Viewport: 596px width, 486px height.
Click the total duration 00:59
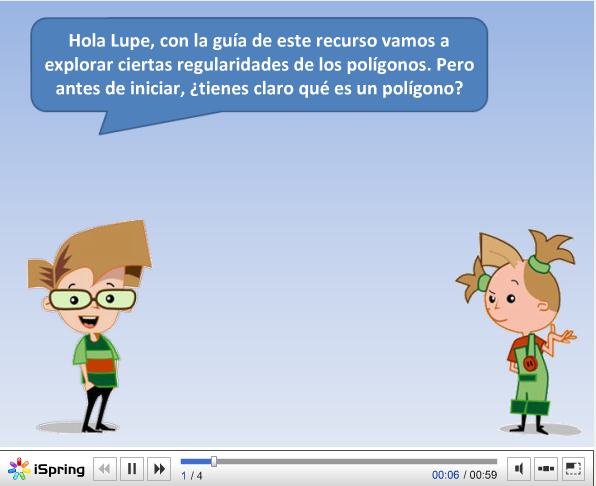(483, 475)
